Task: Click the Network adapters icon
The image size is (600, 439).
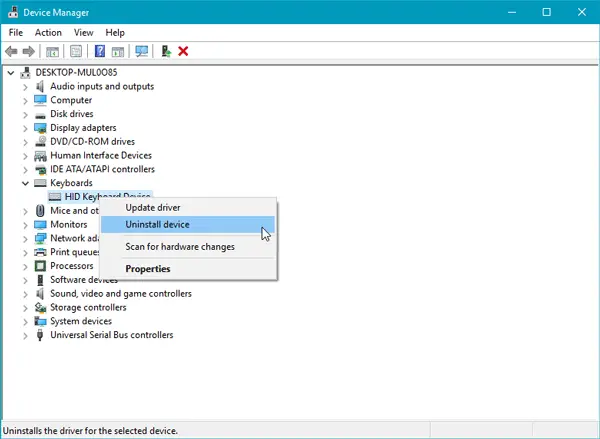Action: (x=40, y=238)
